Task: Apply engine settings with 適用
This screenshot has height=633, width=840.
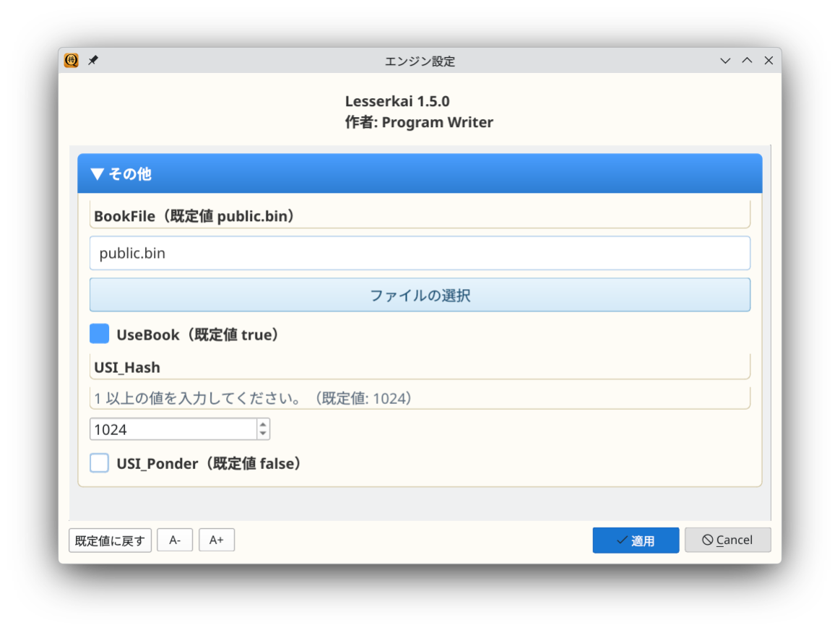Action: 636,540
